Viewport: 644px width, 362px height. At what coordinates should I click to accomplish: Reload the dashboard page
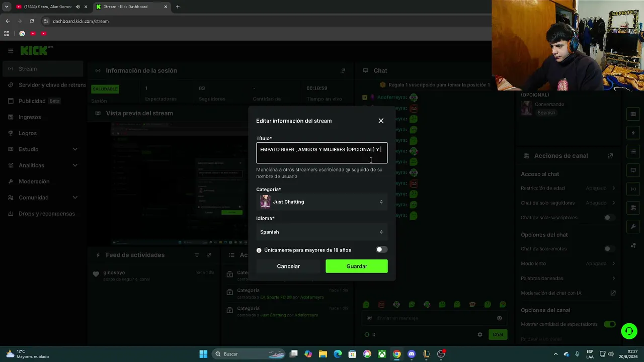coord(32,21)
